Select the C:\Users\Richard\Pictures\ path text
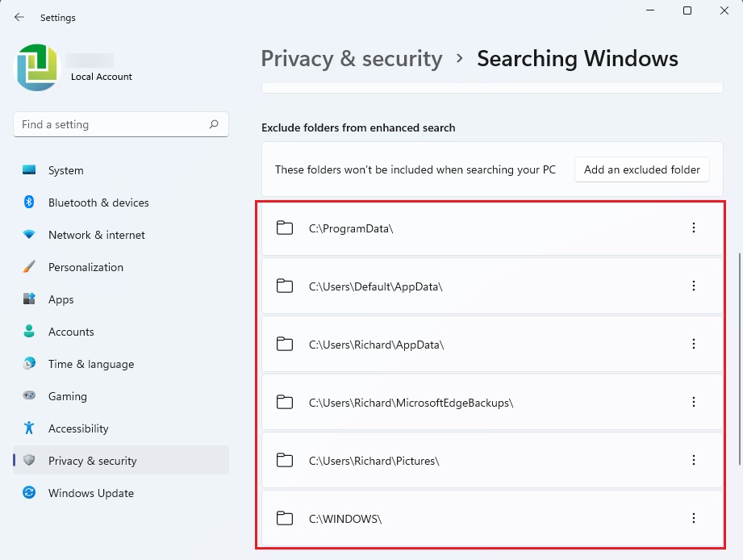Image resolution: width=743 pixels, height=560 pixels. [374, 461]
